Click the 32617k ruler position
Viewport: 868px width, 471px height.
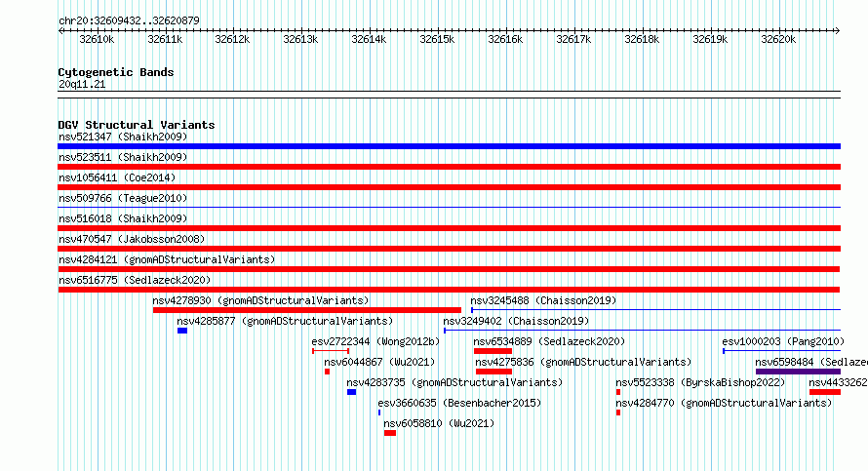(x=574, y=39)
